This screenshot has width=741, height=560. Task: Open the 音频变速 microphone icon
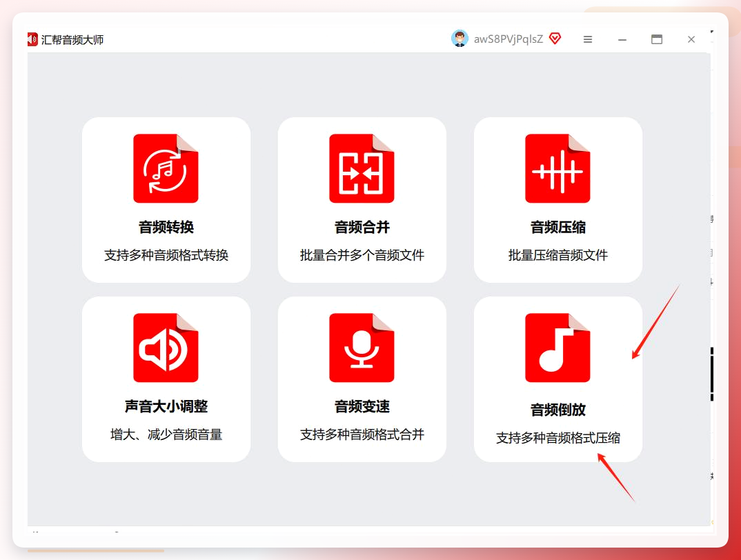pos(362,348)
